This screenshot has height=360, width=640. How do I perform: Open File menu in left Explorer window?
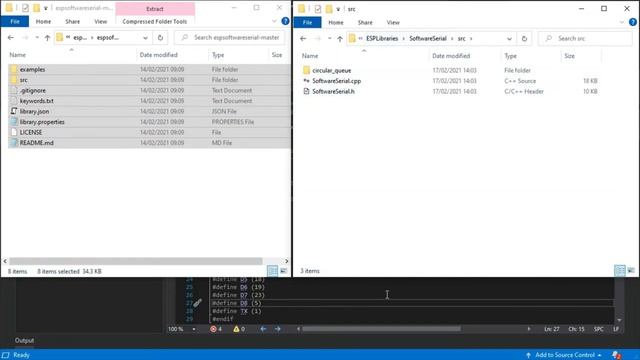(15, 21)
